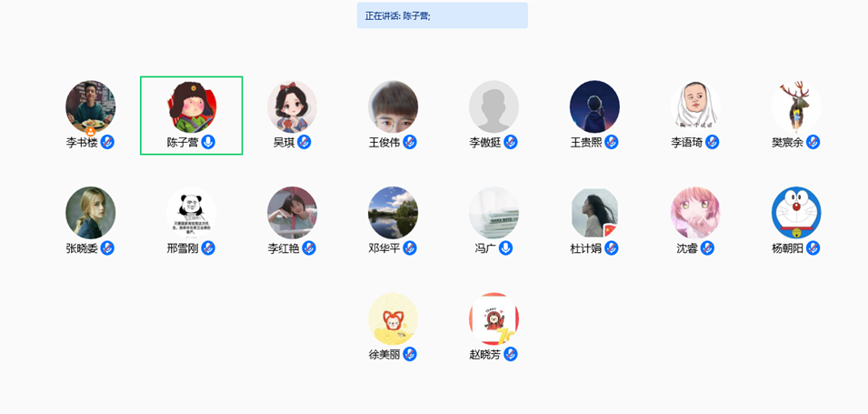Viewport: 868px width, 414px height.
Task: Click the orange host badge on 李书楼's avatar
Action: point(91,131)
